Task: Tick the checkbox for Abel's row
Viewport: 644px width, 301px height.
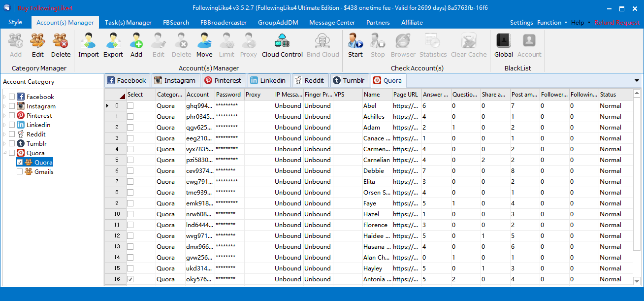Action: pos(130,106)
